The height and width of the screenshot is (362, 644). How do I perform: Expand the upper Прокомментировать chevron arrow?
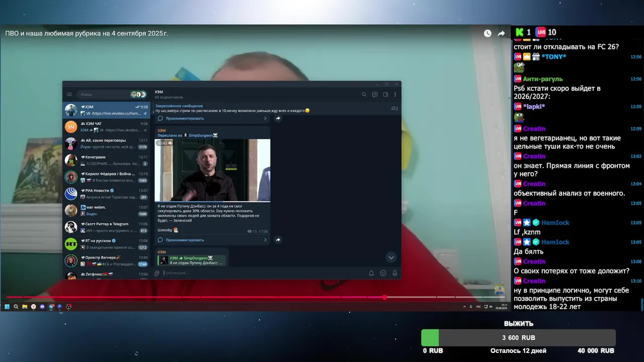point(265,119)
